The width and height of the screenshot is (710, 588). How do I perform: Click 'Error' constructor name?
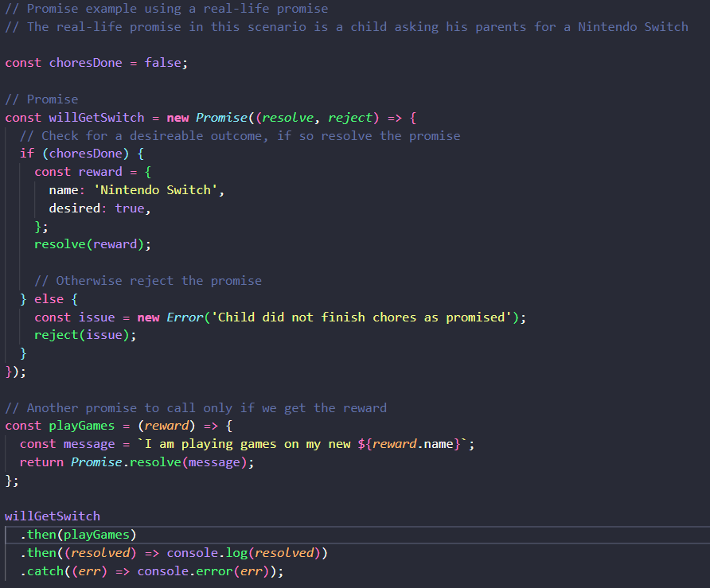pos(185,317)
